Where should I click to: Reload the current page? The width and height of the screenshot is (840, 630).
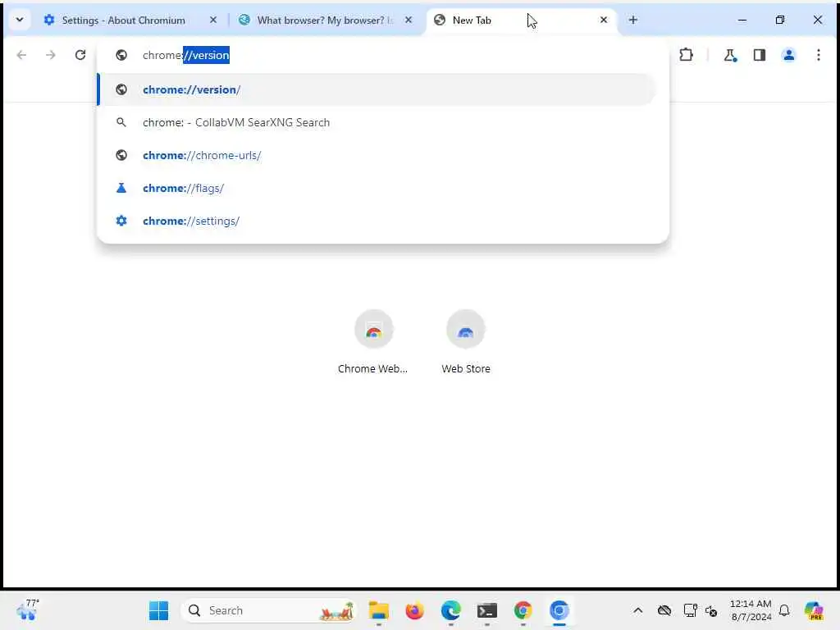pyautogui.click(x=80, y=55)
